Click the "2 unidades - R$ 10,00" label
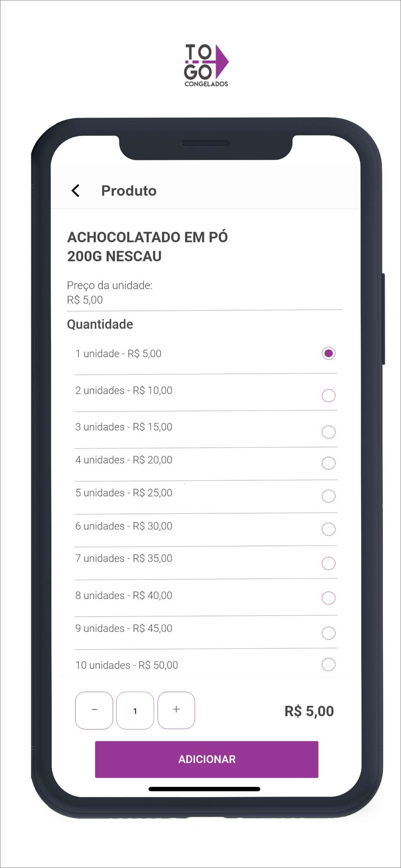The width and height of the screenshot is (401, 868). 124,391
